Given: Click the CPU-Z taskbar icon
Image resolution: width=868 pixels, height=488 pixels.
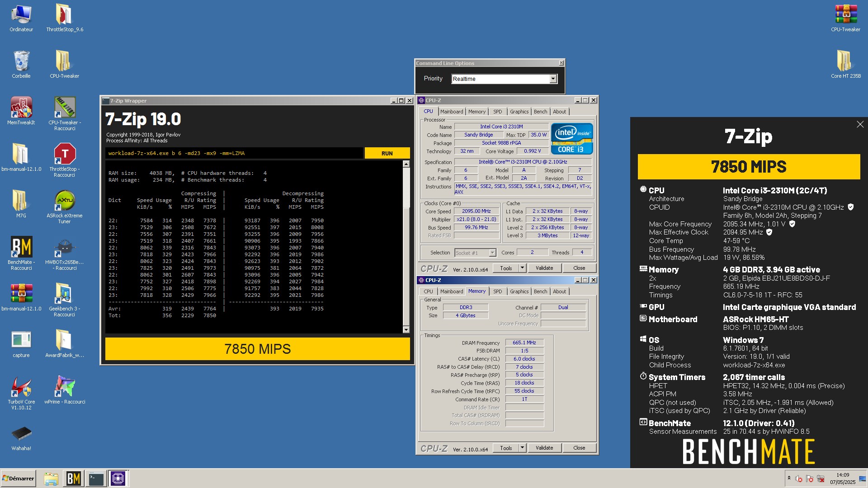Looking at the screenshot, I should click(x=118, y=479).
